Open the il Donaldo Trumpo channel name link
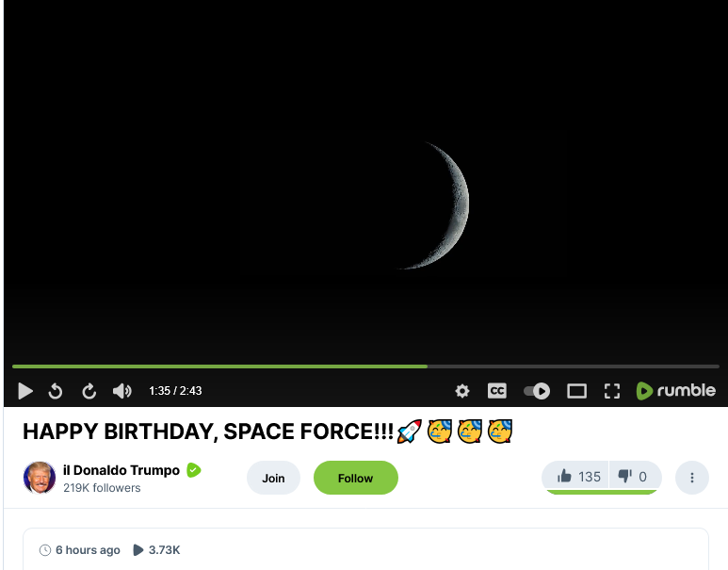Viewport: 728px width, 570px height. point(121,470)
